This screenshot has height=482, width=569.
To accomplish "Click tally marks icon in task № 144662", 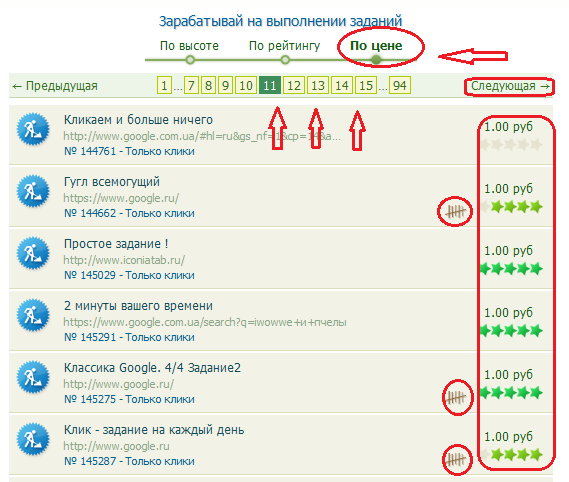I will coord(455,211).
